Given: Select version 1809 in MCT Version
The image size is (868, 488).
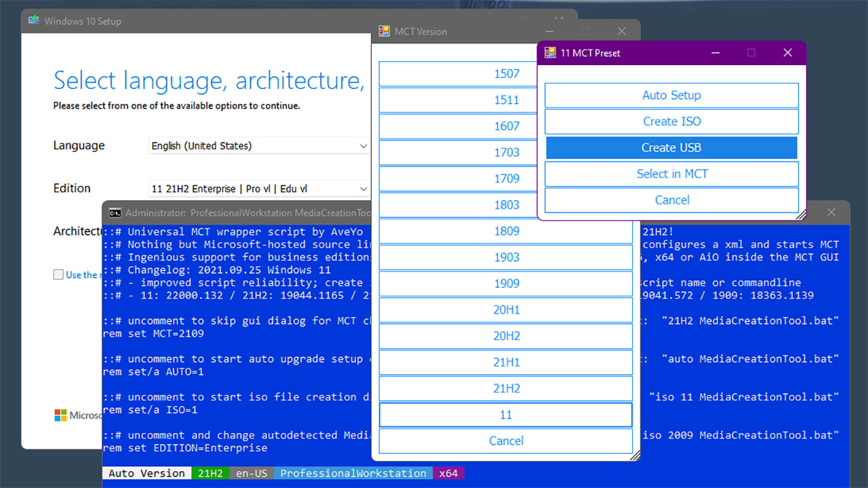Looking at the screenshot, I should (x=506, y=231).
